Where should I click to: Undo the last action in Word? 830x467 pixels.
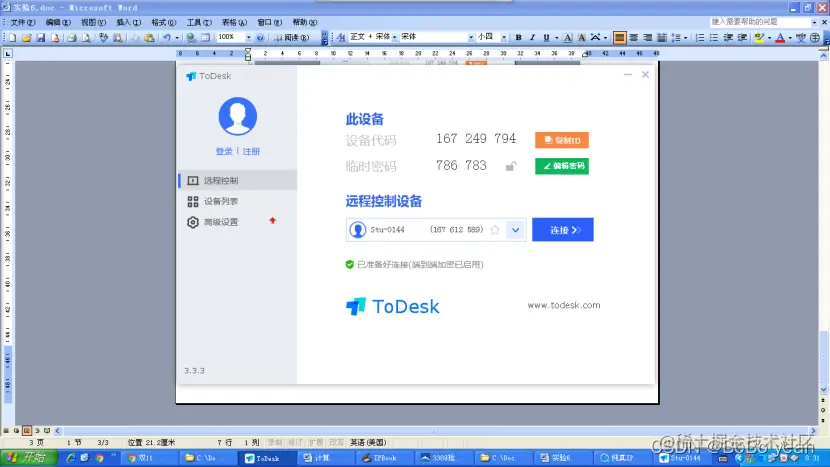click(167, 38)
